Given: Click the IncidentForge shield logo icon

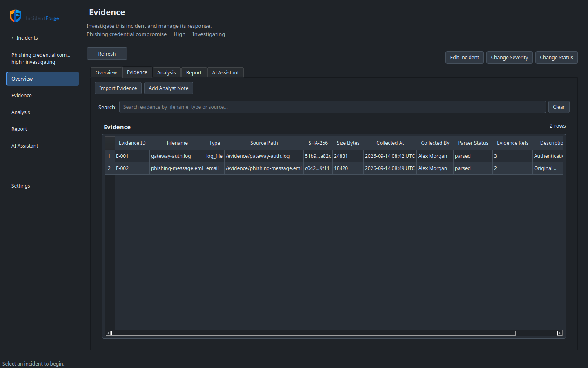Looking at the screenshot, I should tap(16, 16).
